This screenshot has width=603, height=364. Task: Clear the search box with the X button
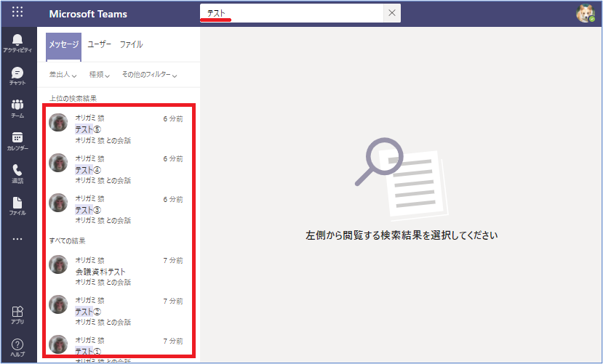pos(392,13)
